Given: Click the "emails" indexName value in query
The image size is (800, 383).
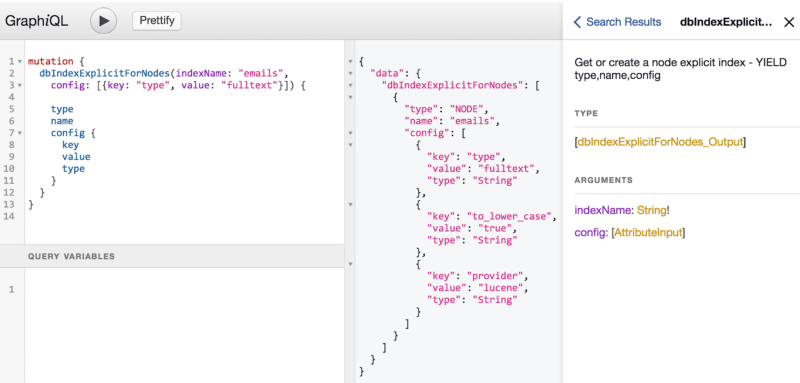Looking at the screenshot, I should pyautogui.click(x=261, y=73).
